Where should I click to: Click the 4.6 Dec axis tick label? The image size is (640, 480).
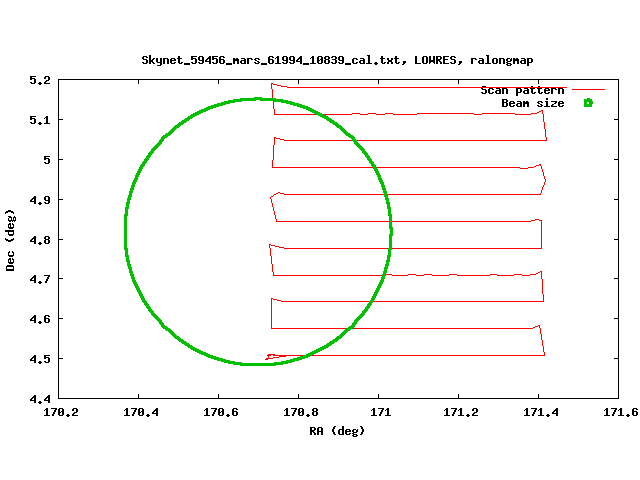pyautogui.click(x=40, y=319)
